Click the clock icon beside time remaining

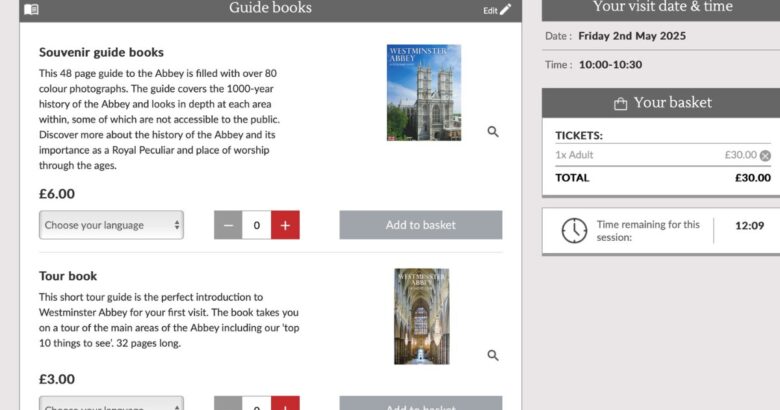574,230
